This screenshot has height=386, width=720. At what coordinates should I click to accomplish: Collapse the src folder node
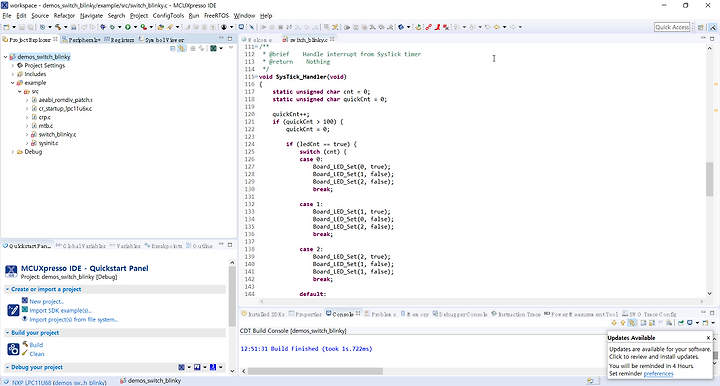tap(20, 91)
